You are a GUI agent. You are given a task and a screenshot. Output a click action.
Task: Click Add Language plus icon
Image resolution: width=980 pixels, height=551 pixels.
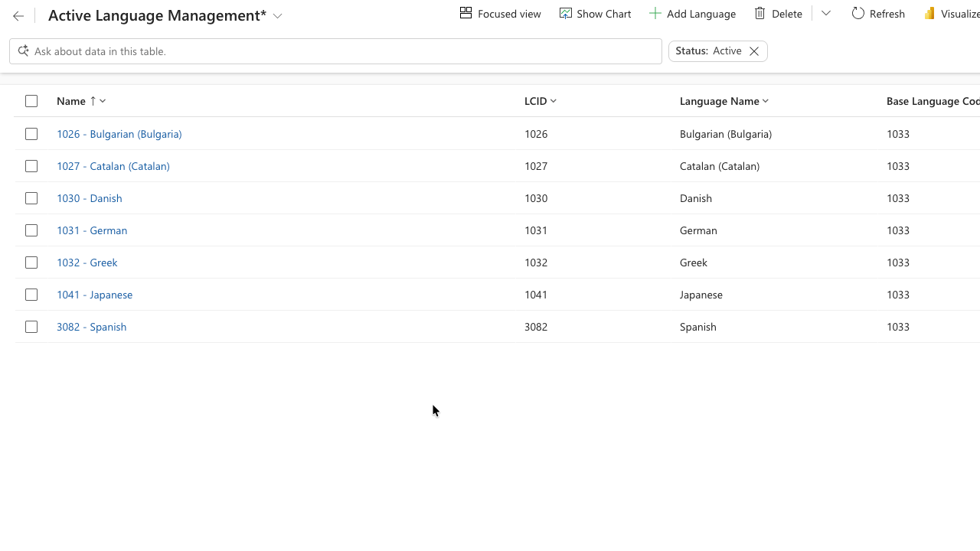(655, 14)
